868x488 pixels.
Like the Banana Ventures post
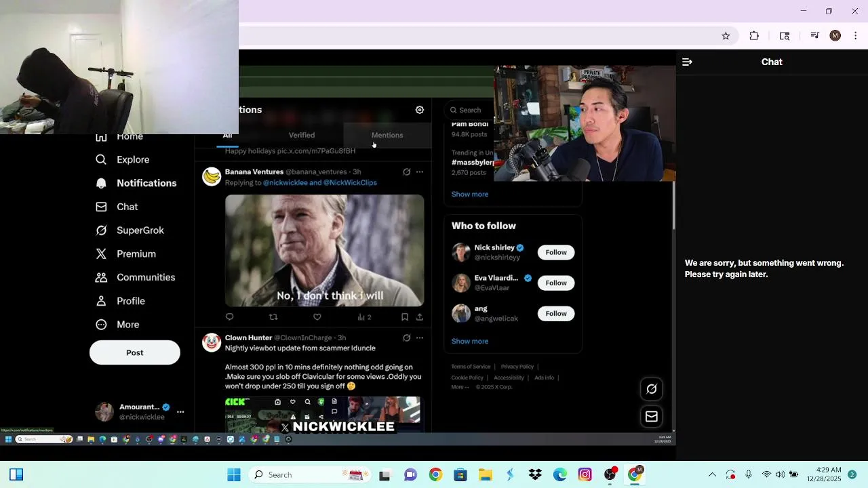(x=317, y=317)
